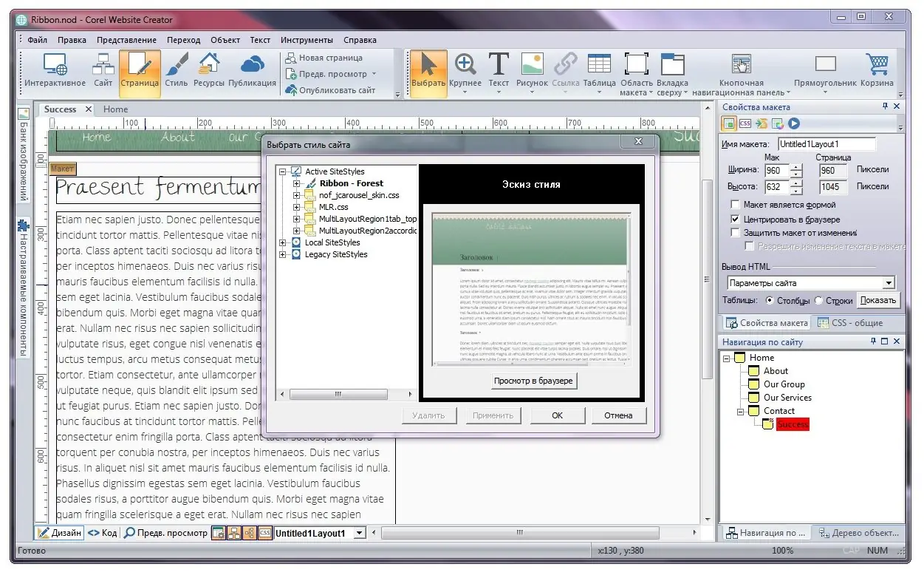Open the Инструменты menu
924x578 pixels.
pos(307,40)
